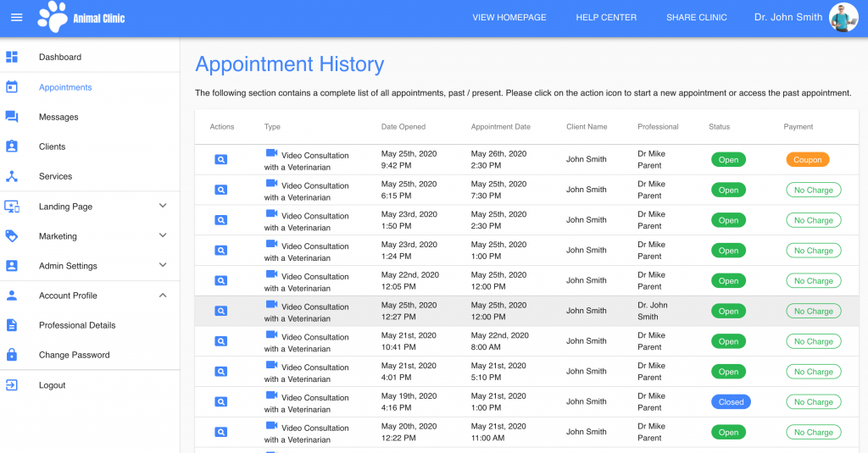
Task: Click the Appointment Date column header
Action: click(x=500, y=127)
